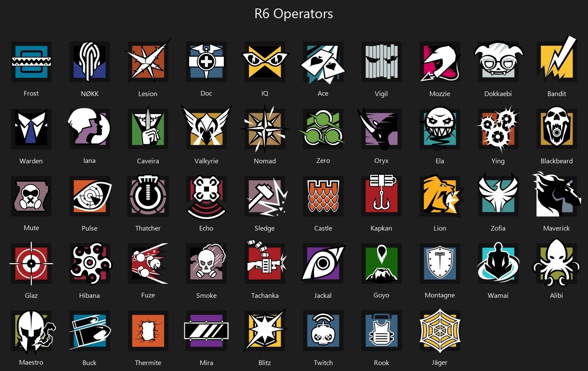
Task: Choose the Valkyrie operator icon
Action: coord(206,128)
